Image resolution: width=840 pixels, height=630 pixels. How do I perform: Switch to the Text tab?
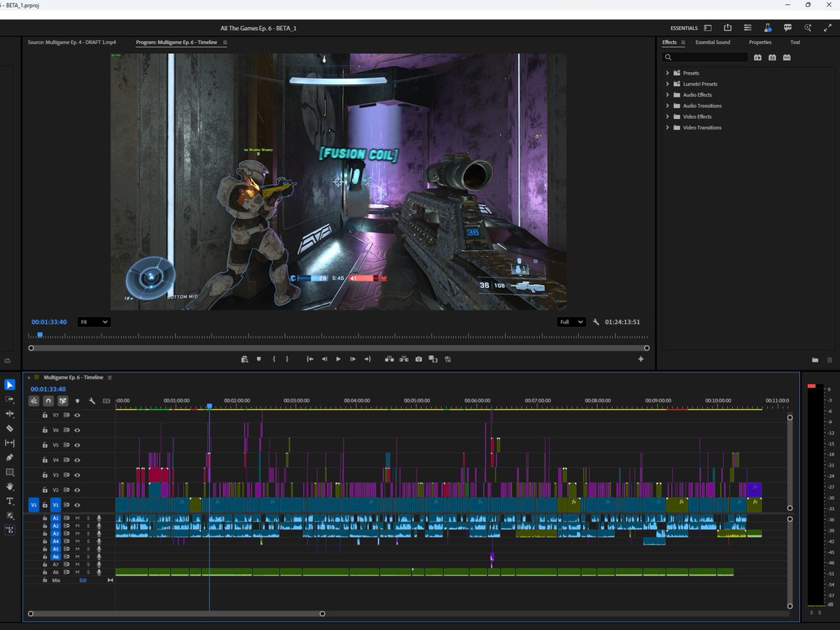point(795,43)
